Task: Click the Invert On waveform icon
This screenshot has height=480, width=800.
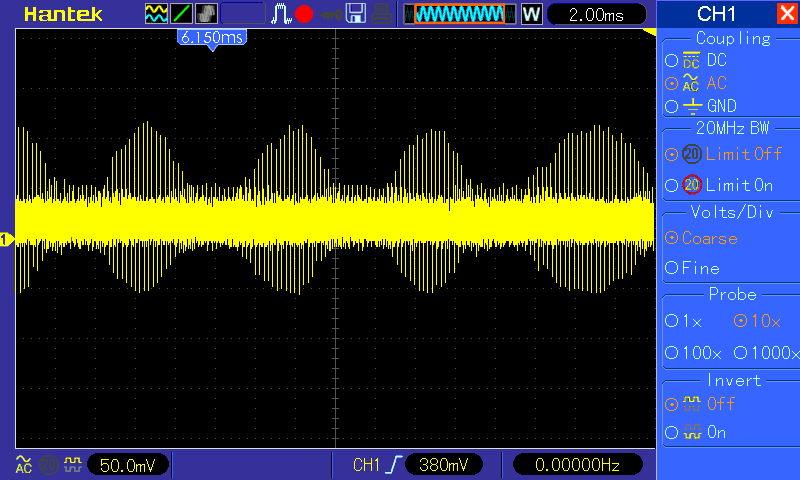Action: coord(692,432)
